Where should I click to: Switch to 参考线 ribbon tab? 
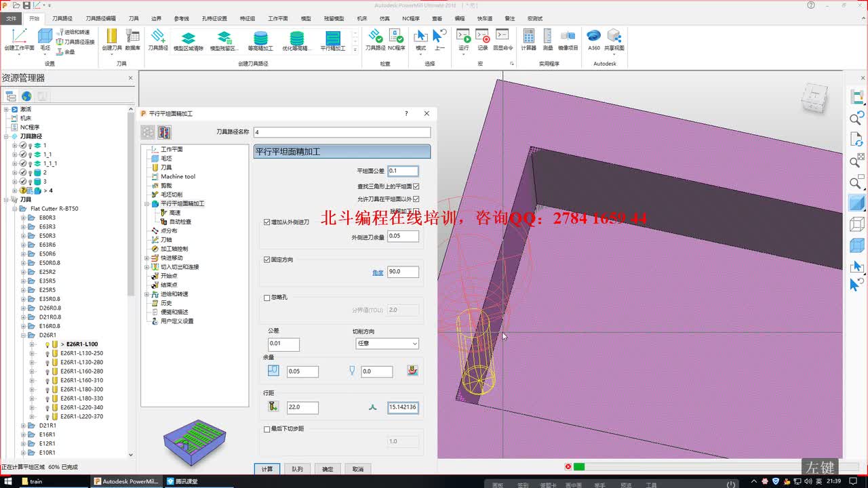(181, 18)
